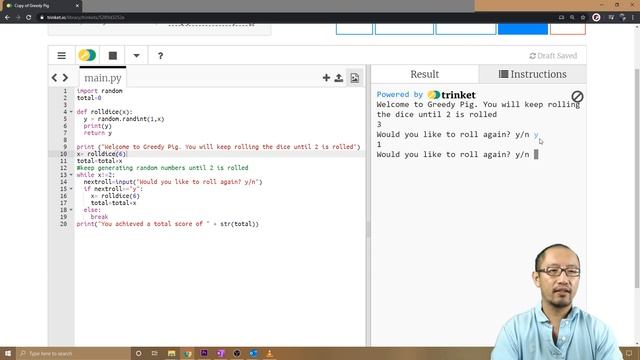Click the Draft Saved status indicator
Image resolution: width=640 pixels, height=360 pixels.
point(553,56)
